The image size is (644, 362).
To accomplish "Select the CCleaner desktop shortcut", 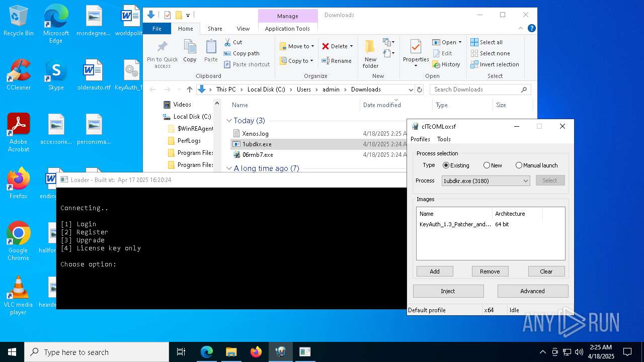I will pyautogui.click(x=18, y=75).
